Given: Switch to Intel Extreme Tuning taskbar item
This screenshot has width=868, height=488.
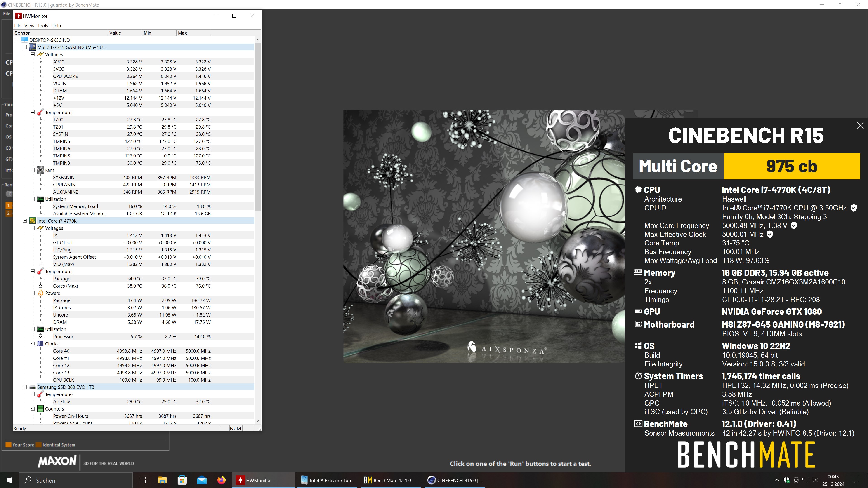Looking at the screenshot, I should pos(328,480).
